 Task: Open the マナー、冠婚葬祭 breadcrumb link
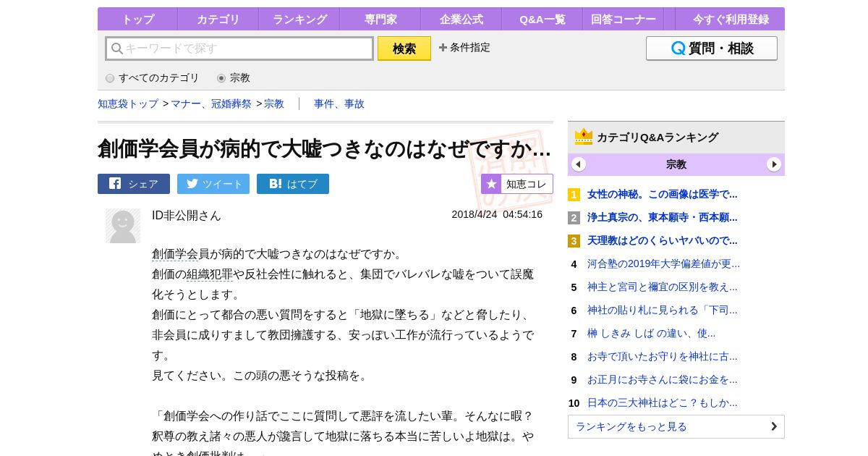[211, 104]
